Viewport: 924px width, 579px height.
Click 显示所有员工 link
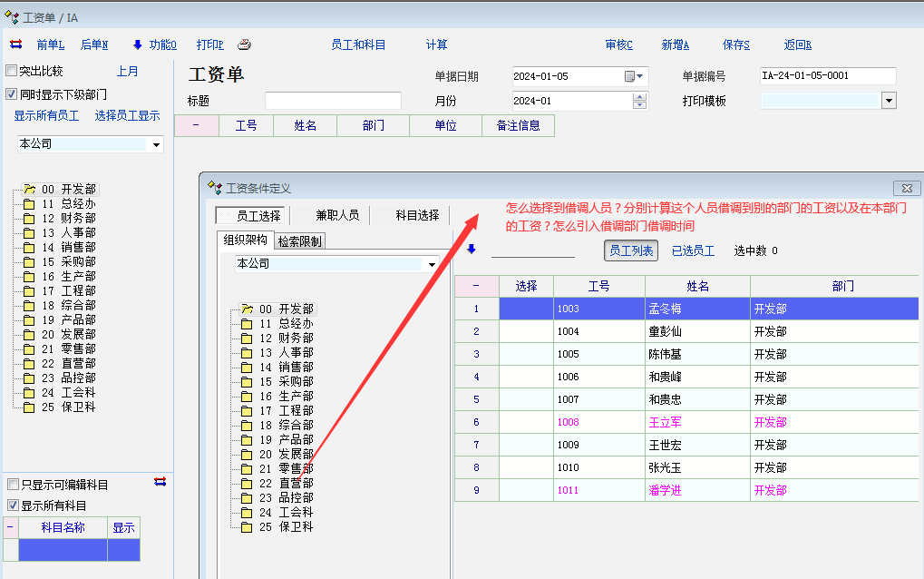pyautogui.click(x=46, y=115)
